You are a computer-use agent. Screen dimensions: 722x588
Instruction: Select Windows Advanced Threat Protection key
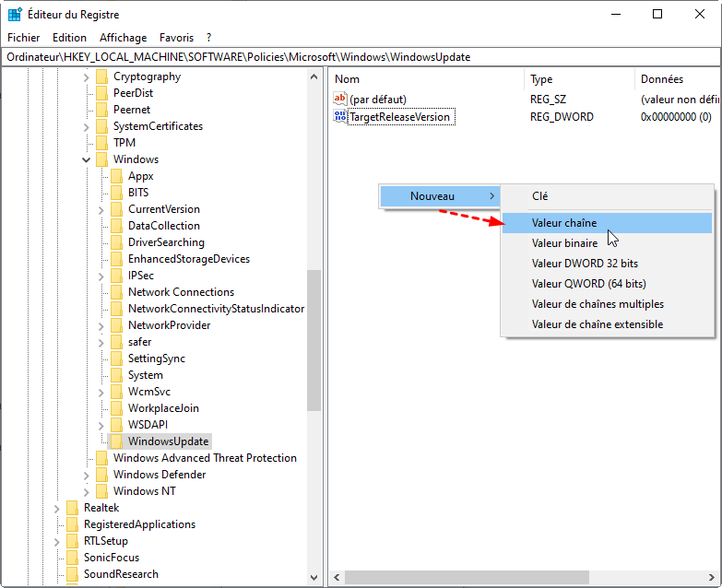coord(205,458)
